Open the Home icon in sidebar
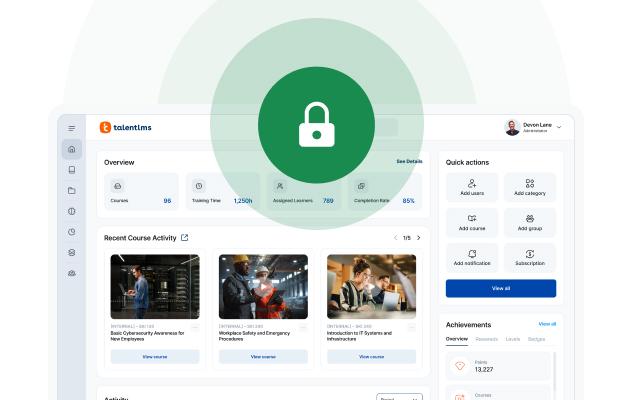The height and width of the screenshot is (400, 632). (71, 150)
